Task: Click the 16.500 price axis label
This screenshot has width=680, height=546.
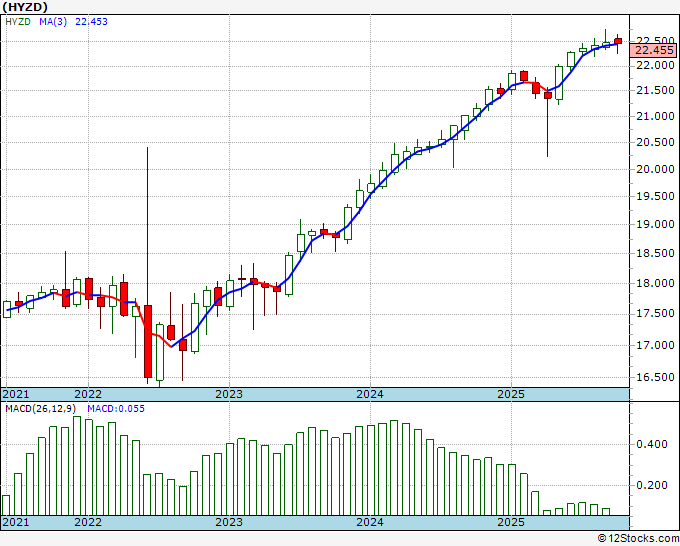Action: pyautogui.click(x=655, y=377)
